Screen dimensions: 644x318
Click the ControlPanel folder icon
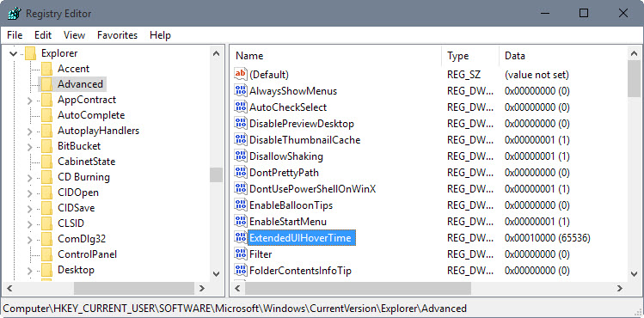(46, 254)
